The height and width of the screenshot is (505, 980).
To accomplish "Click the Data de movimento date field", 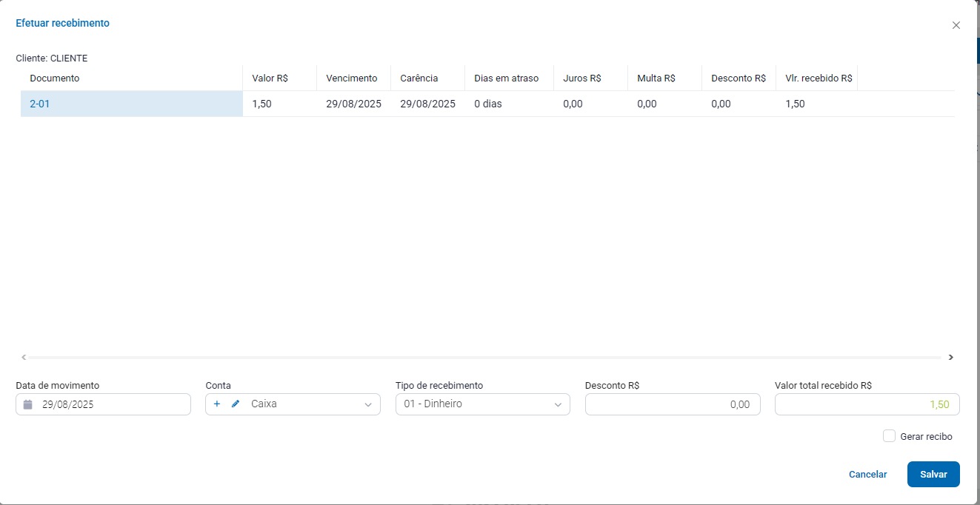I will click(x=111, y=404).
